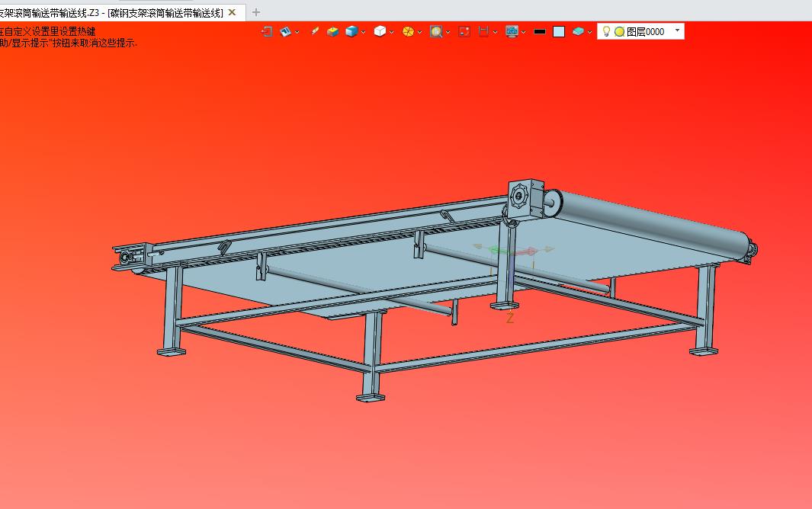This screenshot has height=509, width=812.
Task: Close the 碳钢支架滚筒输送带输送线 document tab
Action: tap(233, 12)
